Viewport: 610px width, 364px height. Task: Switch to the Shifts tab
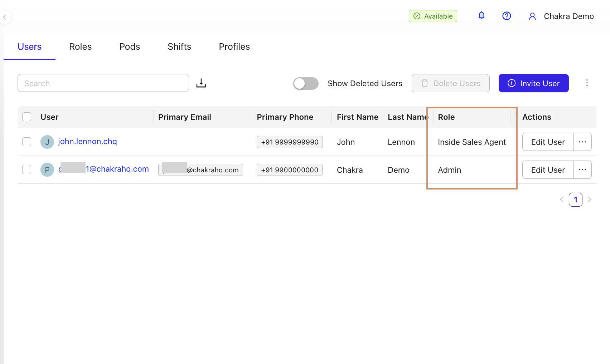pos(179,46)
